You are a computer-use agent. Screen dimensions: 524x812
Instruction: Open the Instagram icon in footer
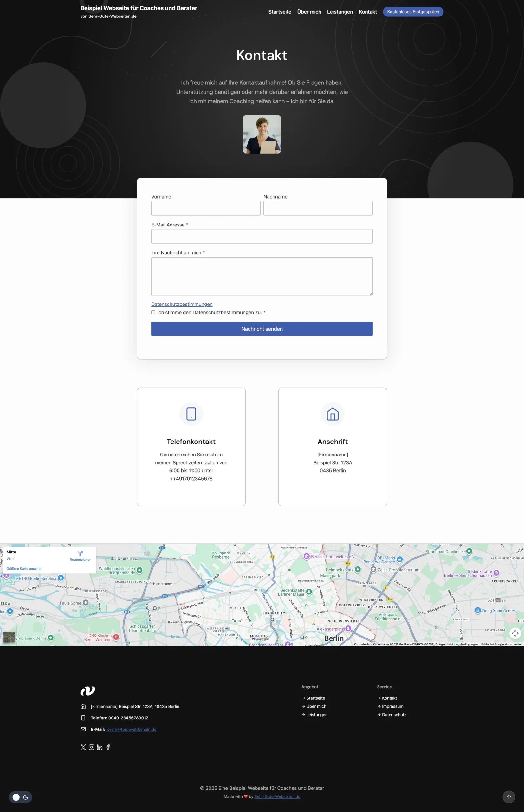tap(92, 747)
